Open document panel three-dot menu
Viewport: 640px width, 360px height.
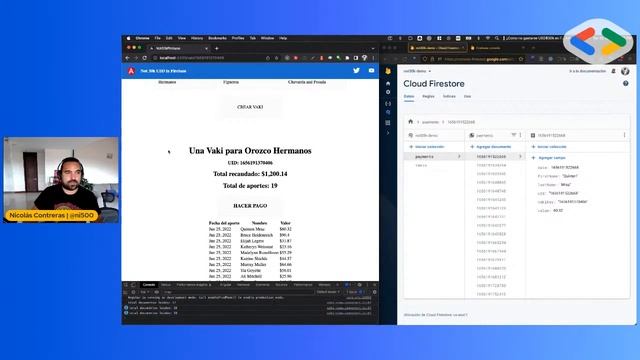[x=624, y=135]
